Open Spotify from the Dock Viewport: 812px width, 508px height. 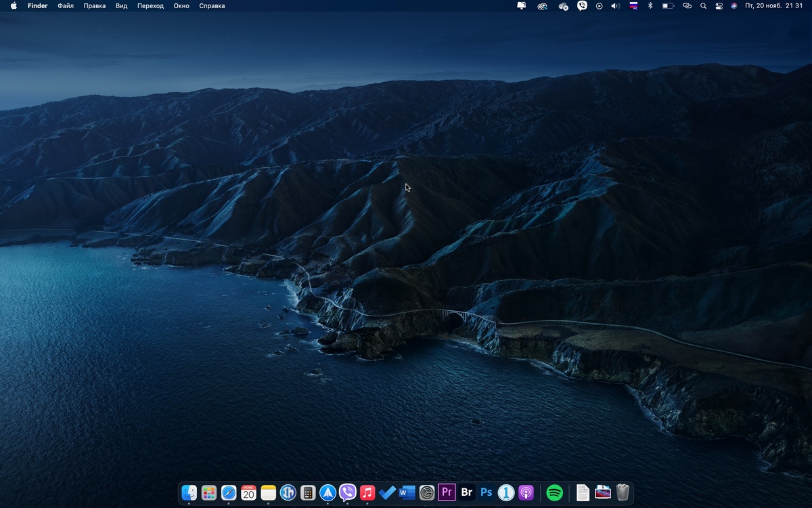click(554, 492)
